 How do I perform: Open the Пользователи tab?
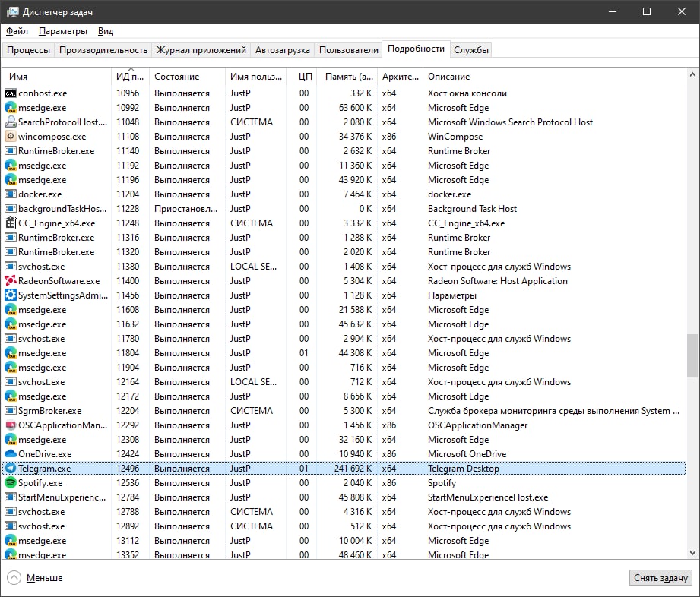coord(349,50)
